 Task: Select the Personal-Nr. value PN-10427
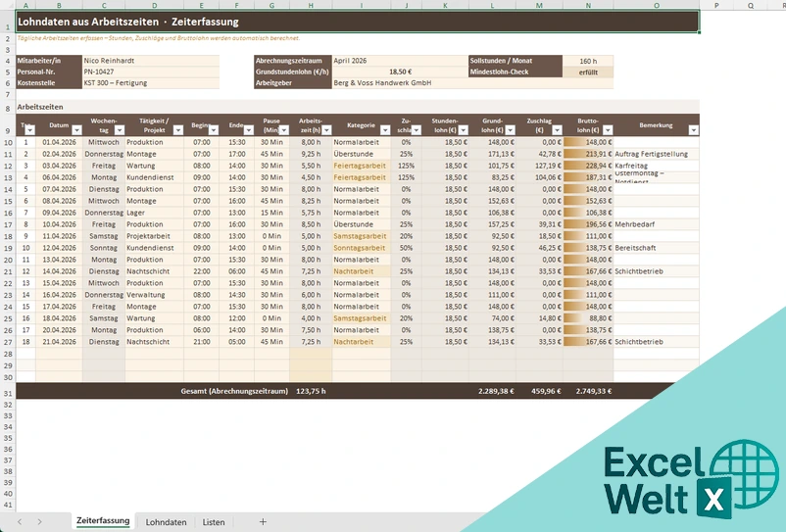click(x=151, y=72)
